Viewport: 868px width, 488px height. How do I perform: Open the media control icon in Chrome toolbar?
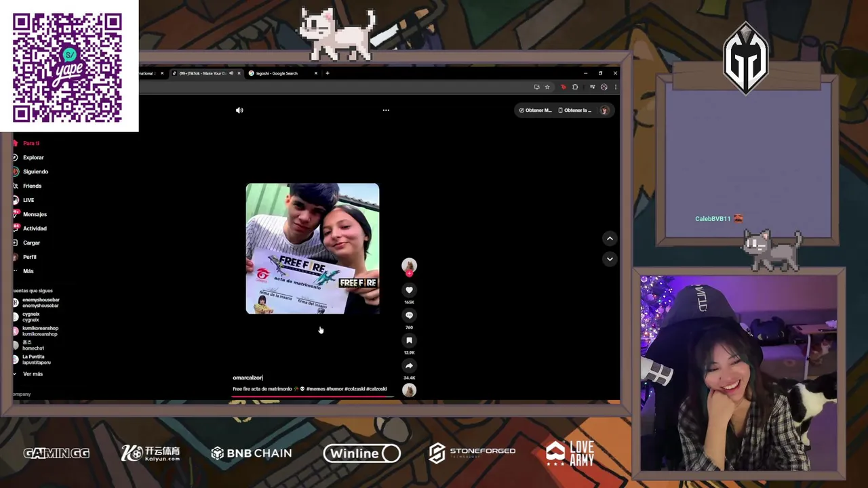point(592,87)
